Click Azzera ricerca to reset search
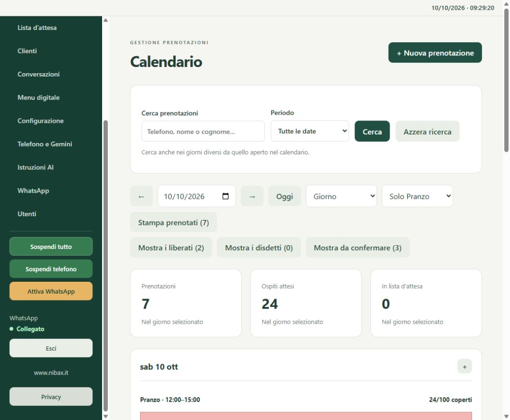Screen dimensions: 510x420 427,131
